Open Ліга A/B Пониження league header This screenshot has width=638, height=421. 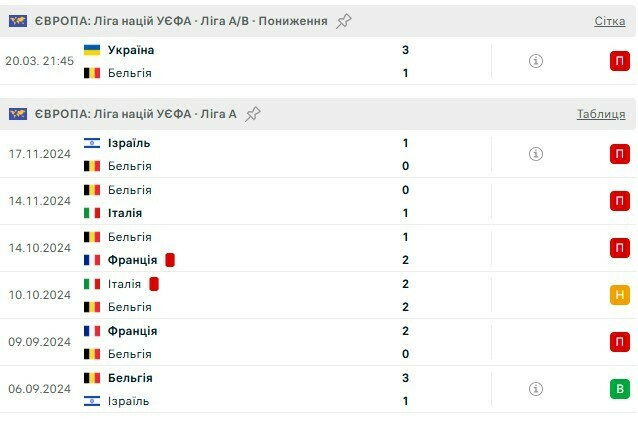[x=180, y=21]
